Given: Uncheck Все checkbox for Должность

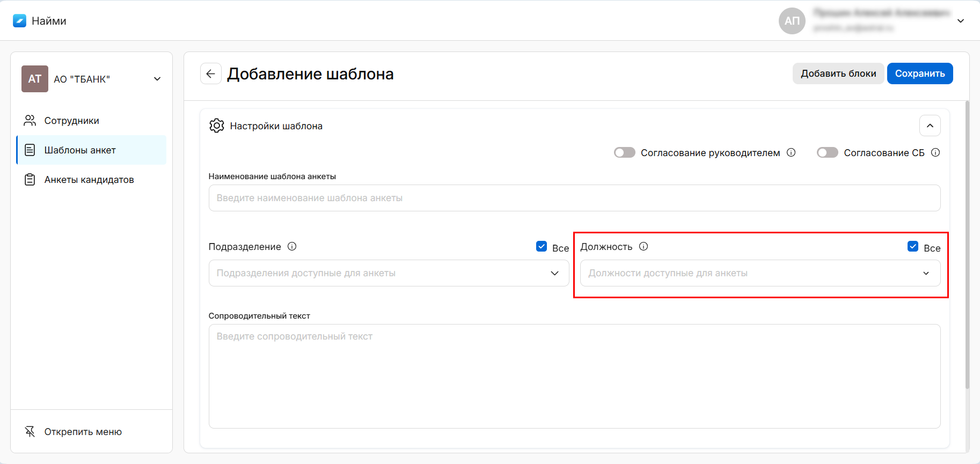Looking at the screenshot, I should [913, 246].
